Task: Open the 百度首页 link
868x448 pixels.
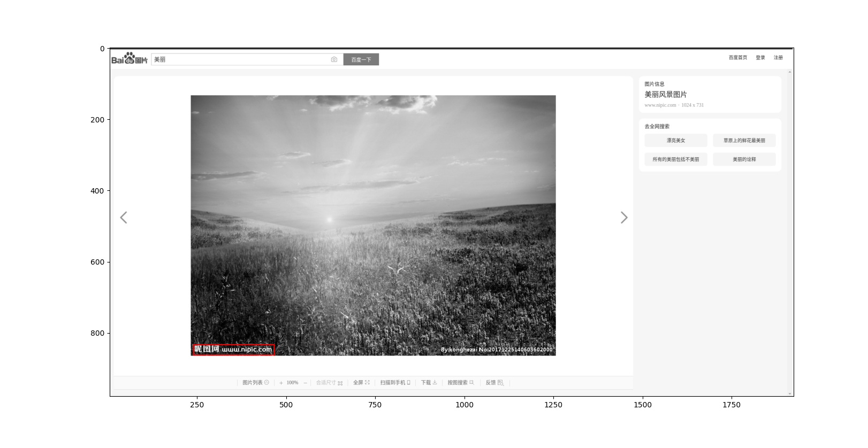Action: (x=738, y=58)
